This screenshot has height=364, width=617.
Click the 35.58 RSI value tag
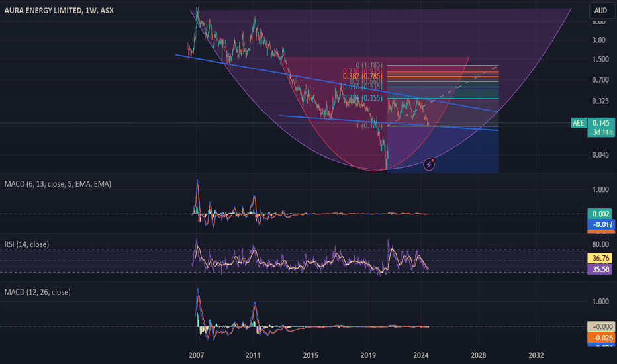600,269
